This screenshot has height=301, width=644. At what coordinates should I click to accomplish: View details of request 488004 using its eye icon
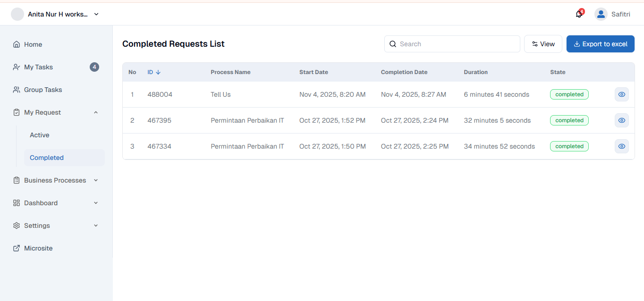621,94
